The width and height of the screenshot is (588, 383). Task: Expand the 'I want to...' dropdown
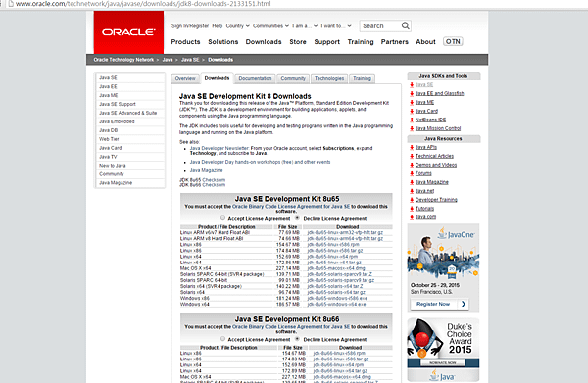tap(335, 26)
